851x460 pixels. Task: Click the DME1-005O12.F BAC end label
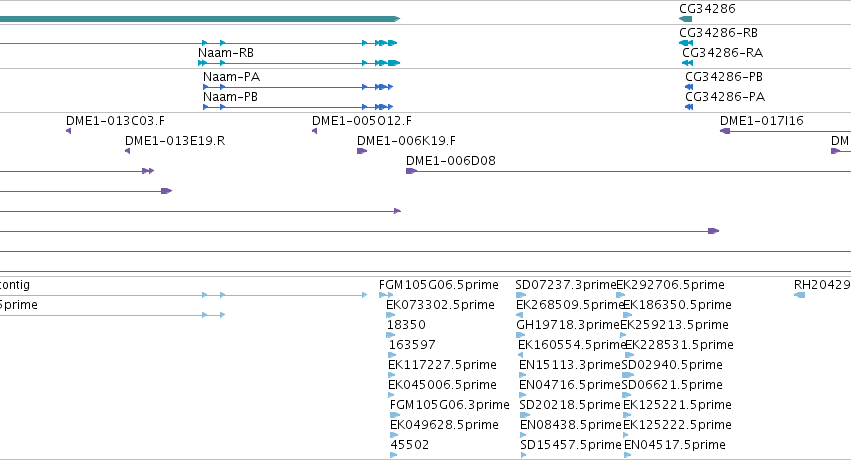(x=361, y=120)
